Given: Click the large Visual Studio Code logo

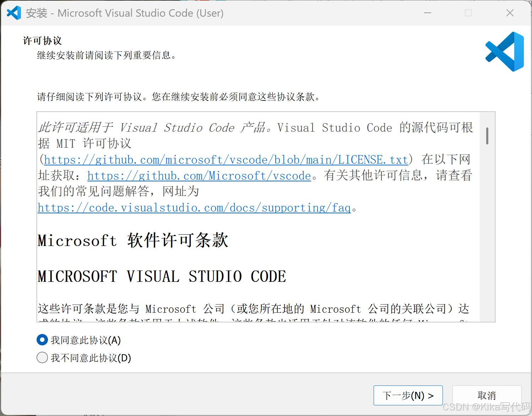Looking at the screenshot, I should point(504,51).
